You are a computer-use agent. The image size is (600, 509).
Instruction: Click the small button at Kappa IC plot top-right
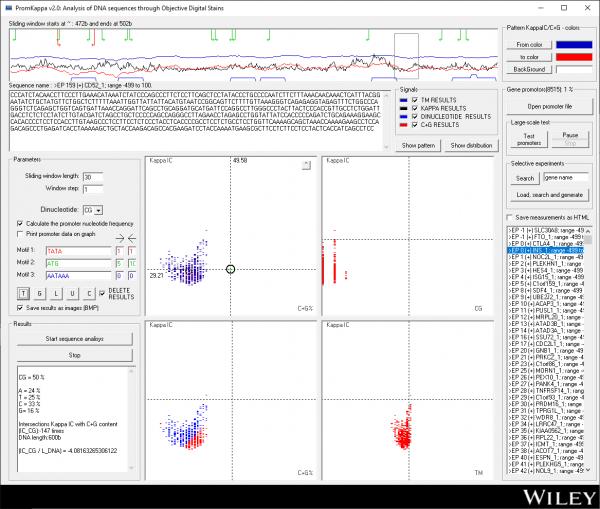point(306,165)
